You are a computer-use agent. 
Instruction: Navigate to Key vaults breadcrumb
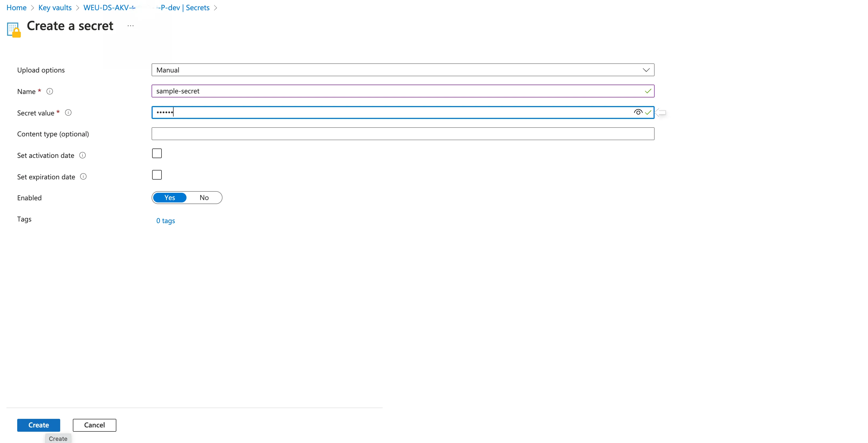click(55, 8)
